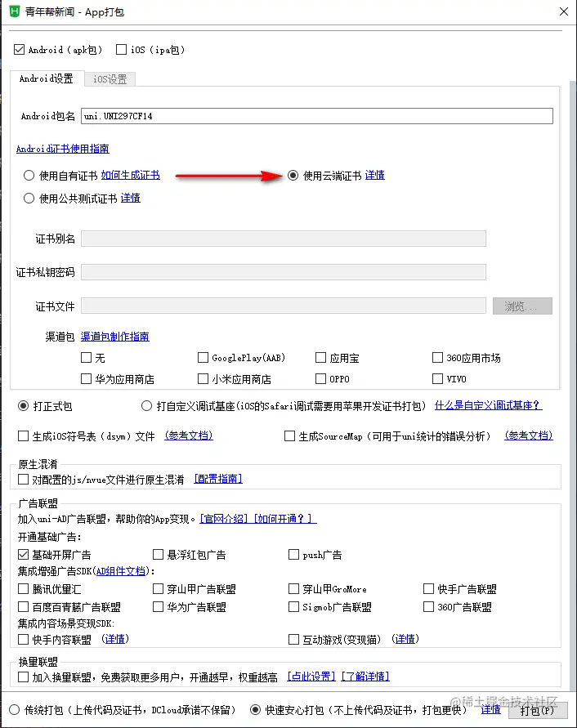The height and width of the screenshot is (728, 577).
Task: Click the Android包名 input field
Action: click(317, 116)
